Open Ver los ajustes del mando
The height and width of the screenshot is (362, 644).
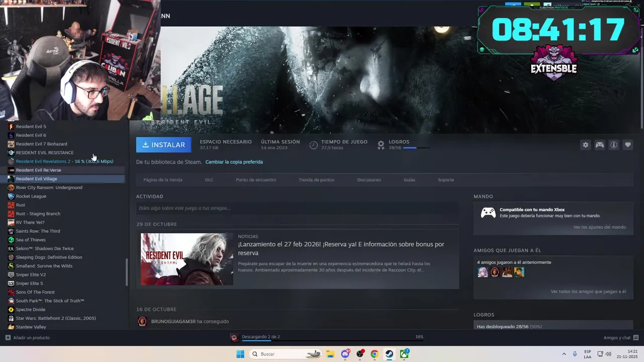600,227
